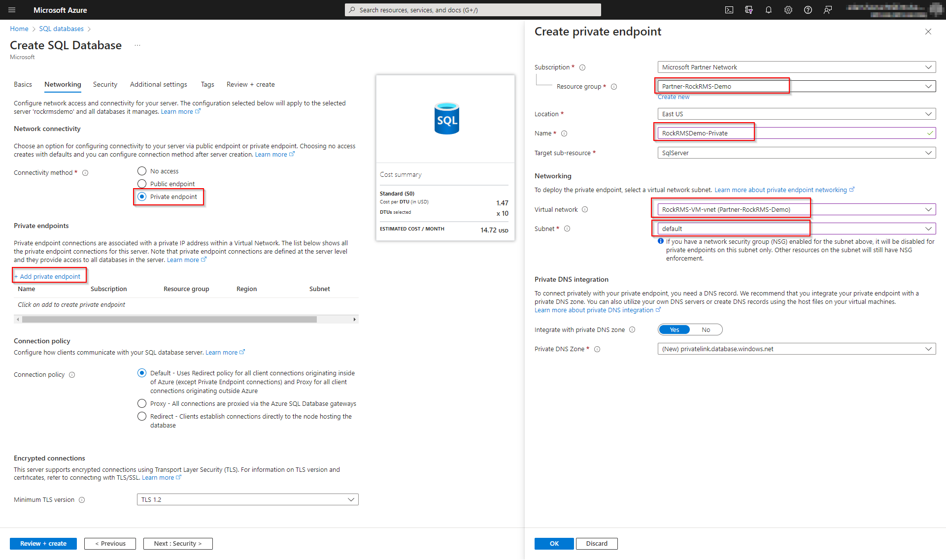Click the OK button in the endpoint pane
This screenshot has width=946, height=560.
click(x=554, y=543)
